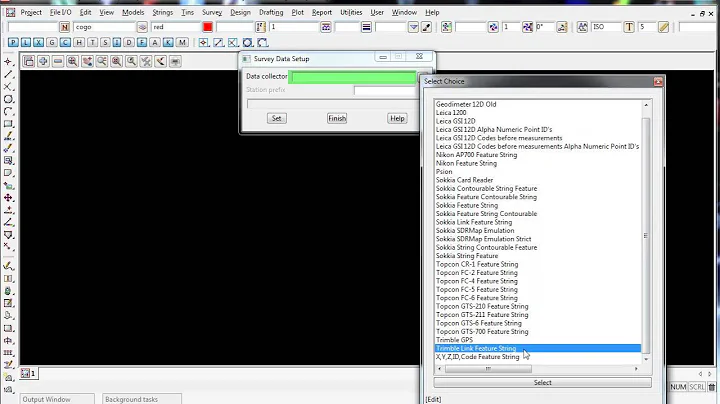Choose X,Y,Z,ID,Code Feature String
Screen dimensions: 720x404
(x=478, y=357)
